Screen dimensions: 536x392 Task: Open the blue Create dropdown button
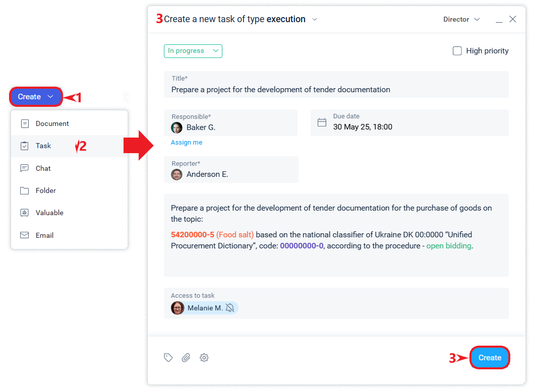point(35,97)
